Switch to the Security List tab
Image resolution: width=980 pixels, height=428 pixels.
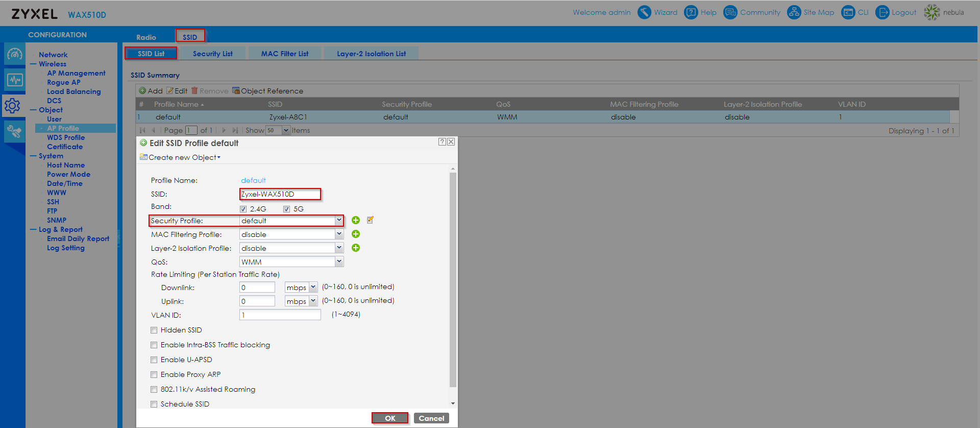212,54
